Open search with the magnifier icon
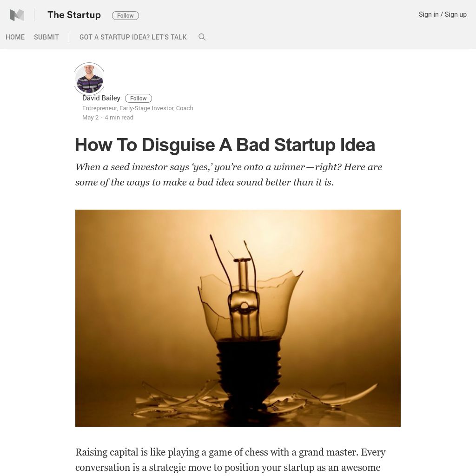476x476 pixels. [202, 37]
